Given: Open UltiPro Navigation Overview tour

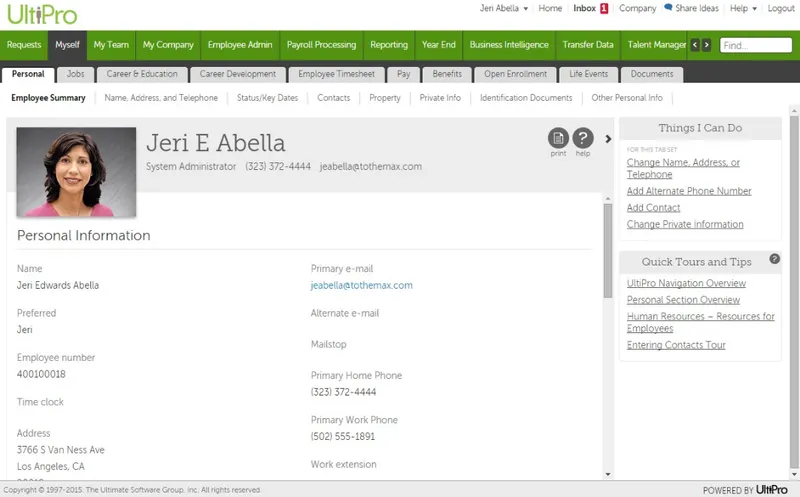Looking at the screenshot, I should (x=686, y=283).
